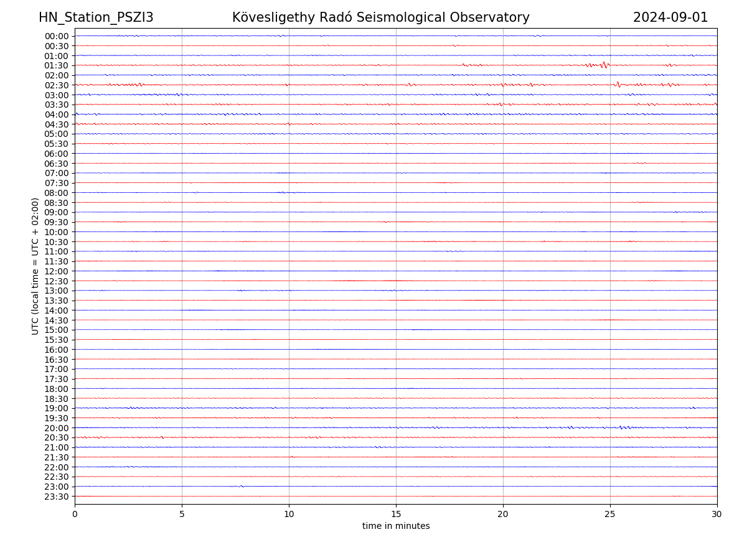Select the 12:00 trace time label

[57, 271]
